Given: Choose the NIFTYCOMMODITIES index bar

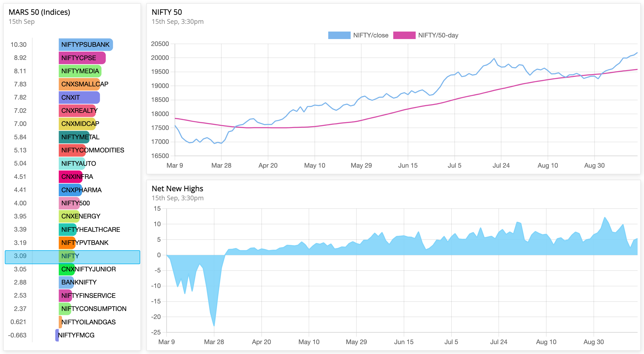Looking at the screenshot, I should click(x=72, y=150).
